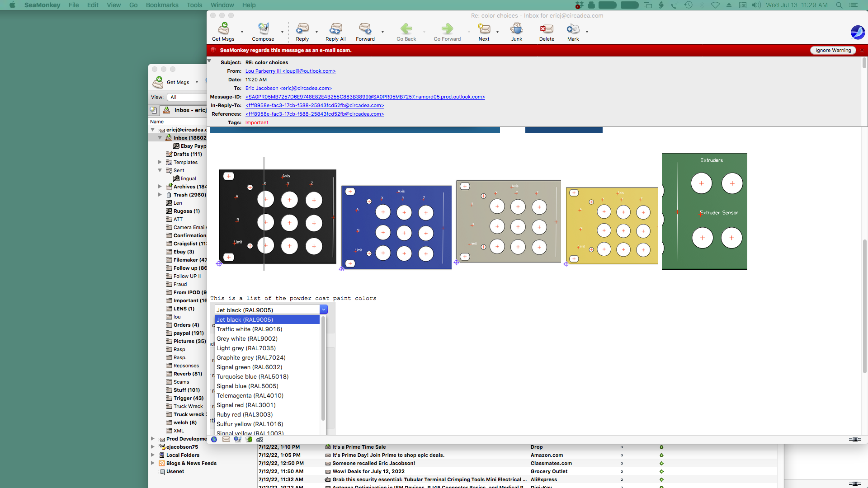The height and width of the screenshot is (488, 868).
Task: Click the Ignore Warning button
Action: (833, 50)
